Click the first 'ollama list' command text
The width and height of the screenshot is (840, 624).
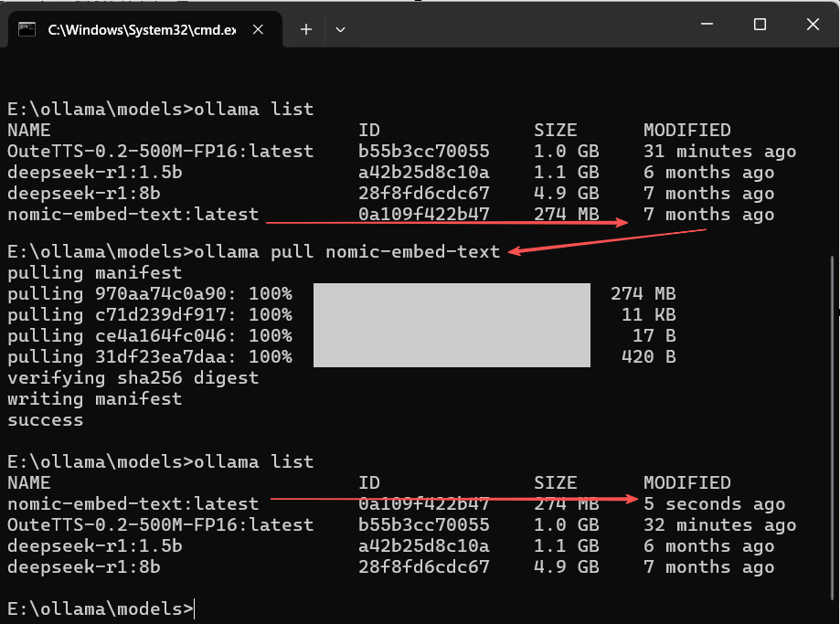coord(253,110)
